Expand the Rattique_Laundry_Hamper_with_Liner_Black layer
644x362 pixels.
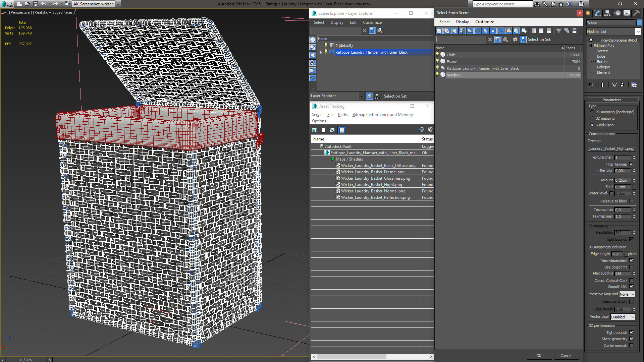(321, 52)
